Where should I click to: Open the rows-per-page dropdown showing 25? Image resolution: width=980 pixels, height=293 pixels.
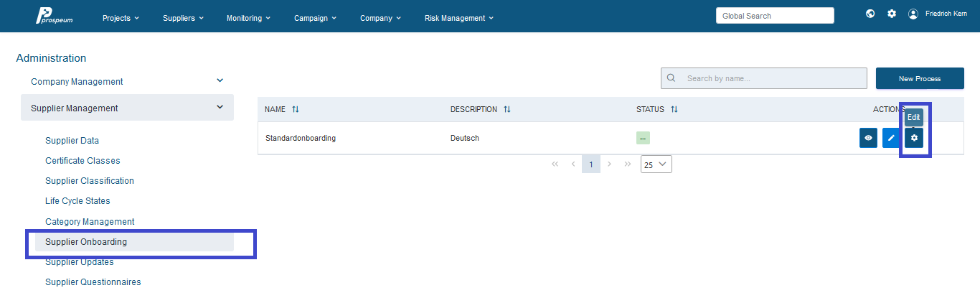click(x=656, y=164)
